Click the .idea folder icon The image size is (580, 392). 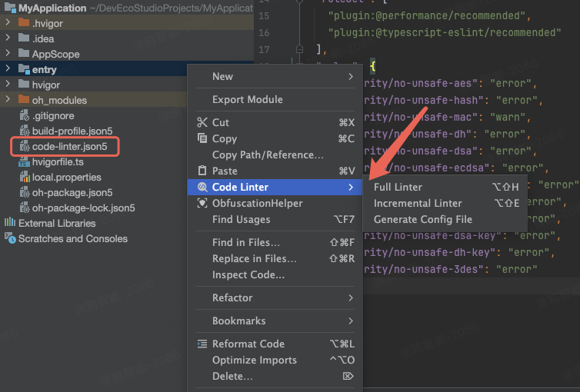click(24, 38)
